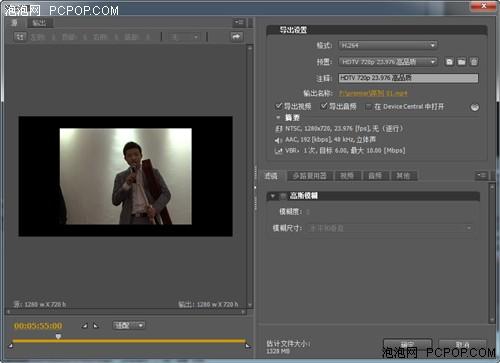Screen dimensions: 500x363
Task: Click the 源: 1280 w x 720 h text
Action: point(40,304)
